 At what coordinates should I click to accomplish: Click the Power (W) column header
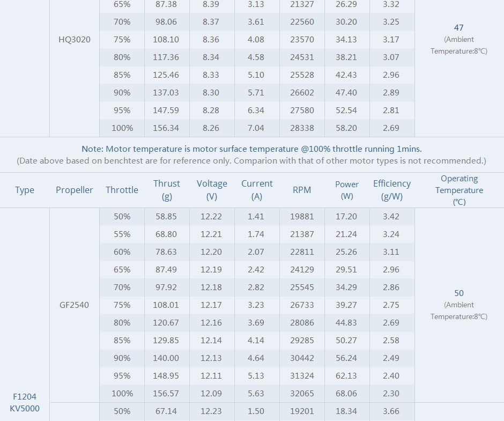click(347, 190)
